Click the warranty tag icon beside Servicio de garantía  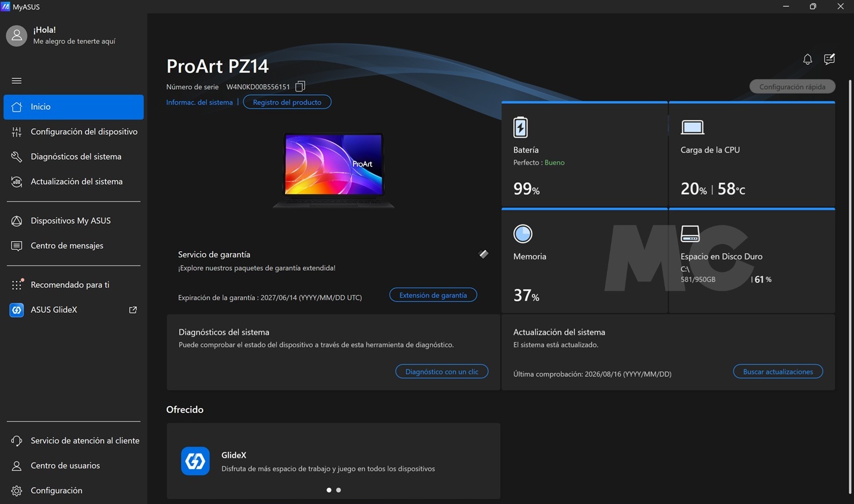click(x=483, y=254)
